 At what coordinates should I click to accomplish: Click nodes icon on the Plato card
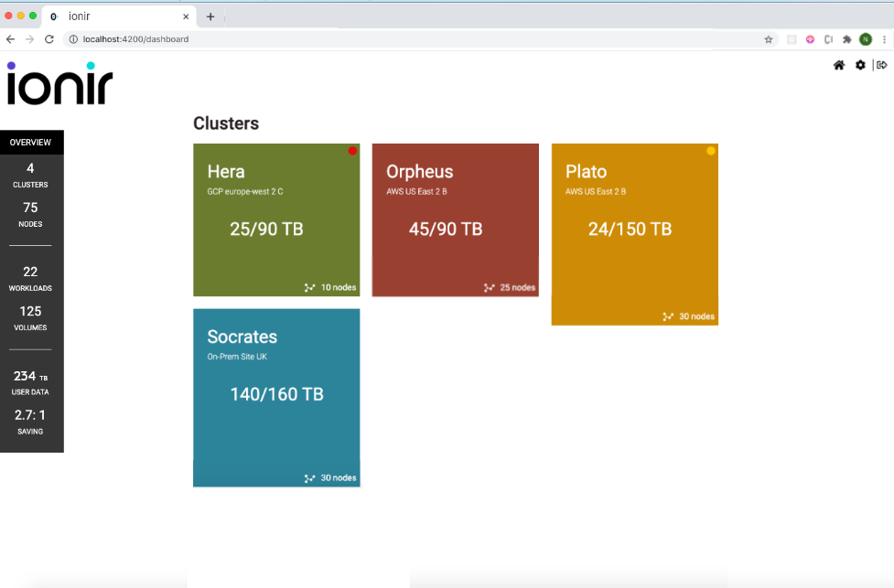coord(668,316)
